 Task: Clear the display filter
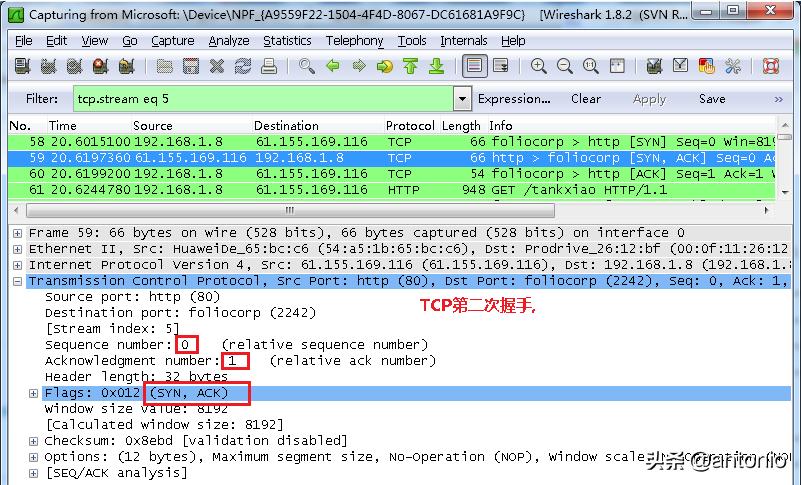point(586,99)
